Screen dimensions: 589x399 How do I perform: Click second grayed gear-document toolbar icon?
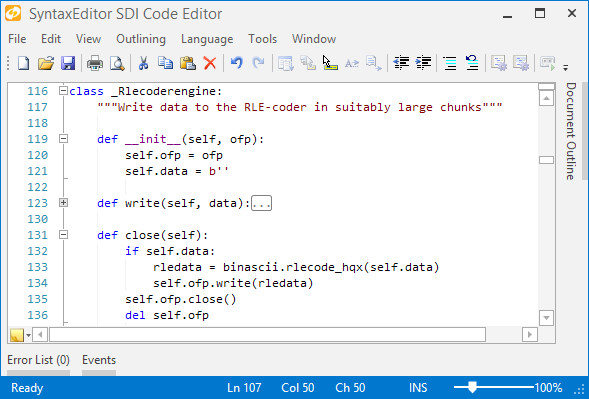coord(521,63)
